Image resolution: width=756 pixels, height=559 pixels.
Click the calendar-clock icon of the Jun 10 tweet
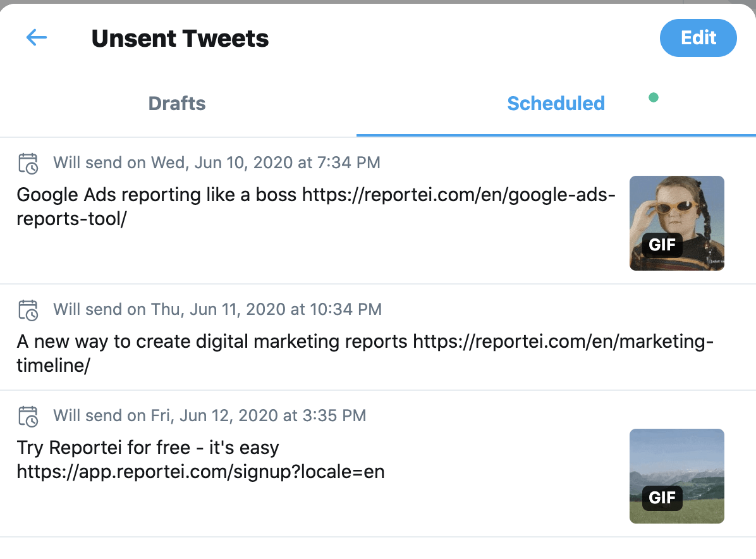(28, 163)
